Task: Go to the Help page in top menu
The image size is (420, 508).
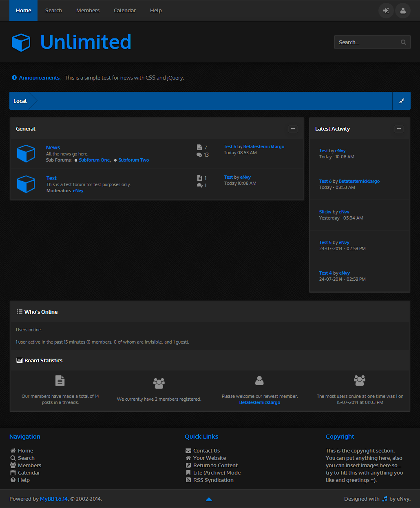Action: [156, 11]
